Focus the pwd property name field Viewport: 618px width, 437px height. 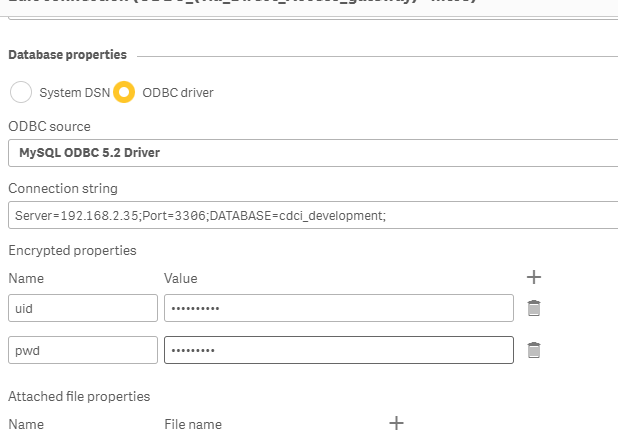(x=83, y=350)
